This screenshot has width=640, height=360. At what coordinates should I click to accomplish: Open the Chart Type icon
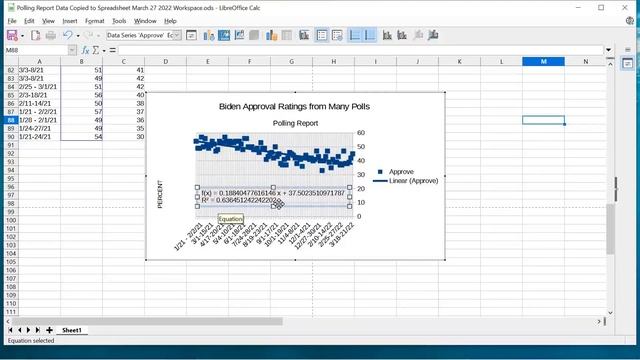[209, 36]
